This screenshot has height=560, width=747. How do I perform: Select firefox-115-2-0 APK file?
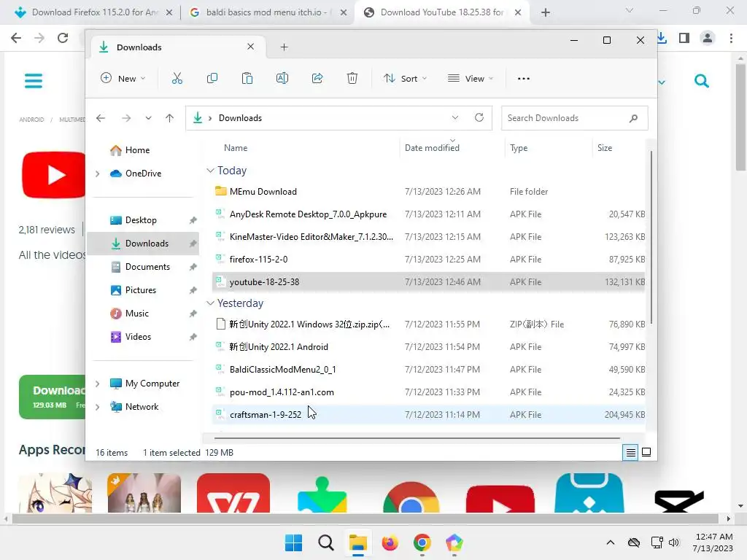[429, 260]
